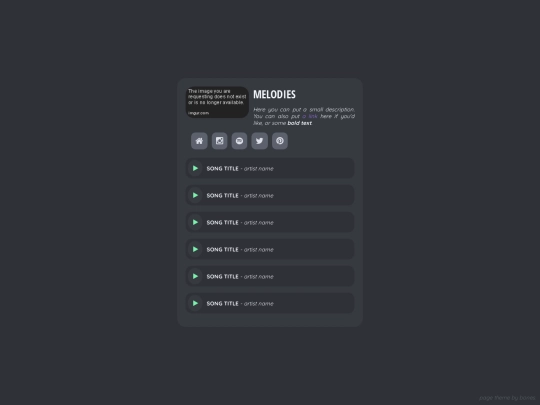
Task: Open the Instagram icon link
Action: 219,141
